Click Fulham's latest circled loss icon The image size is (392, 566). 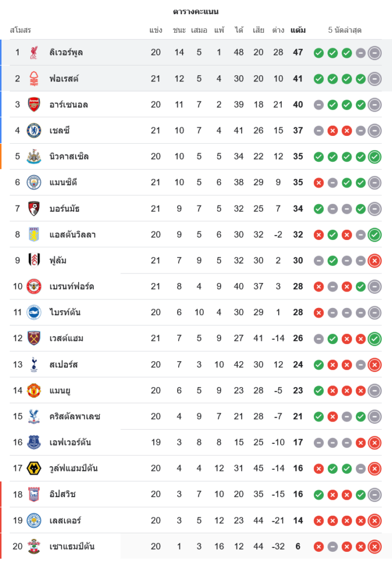pos(374,260)
